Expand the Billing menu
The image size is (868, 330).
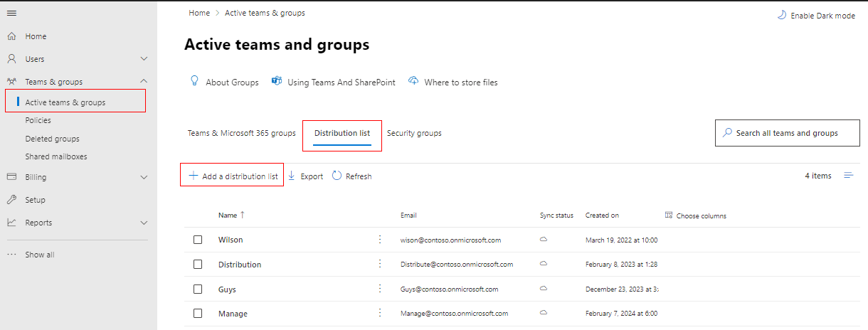click(144, 177)
